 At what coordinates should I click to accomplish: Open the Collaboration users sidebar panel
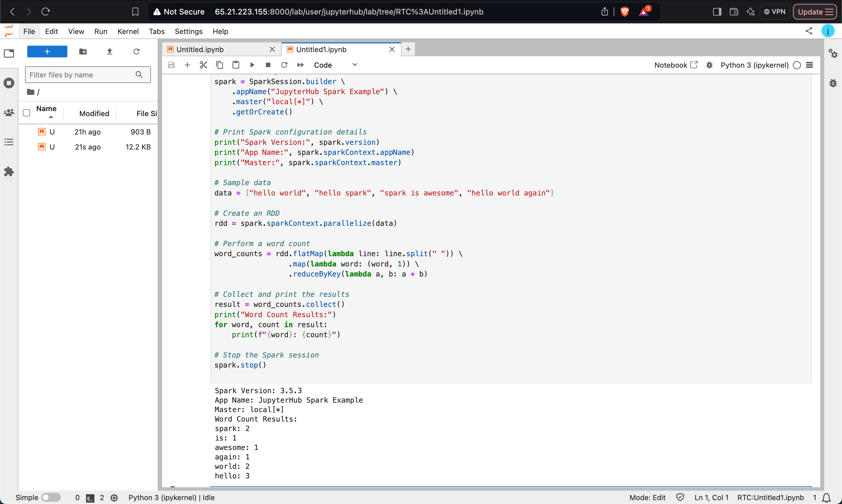(x=9, y=112)
